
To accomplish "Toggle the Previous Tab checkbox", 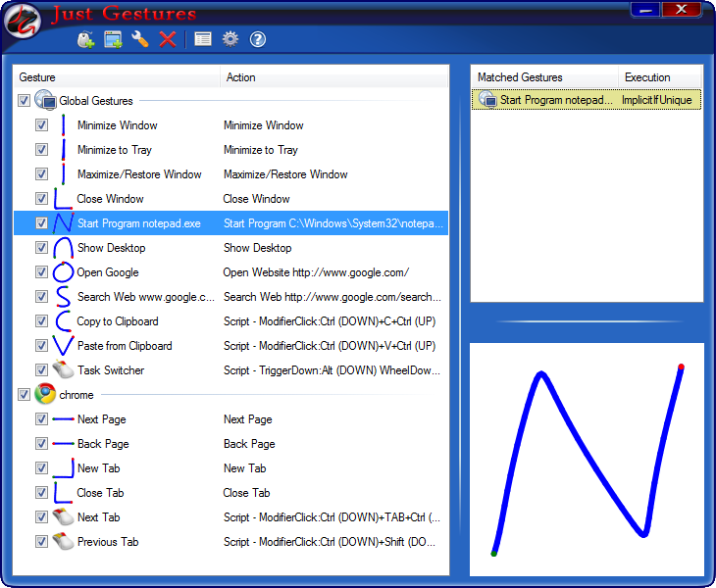I will pos(41,542).
